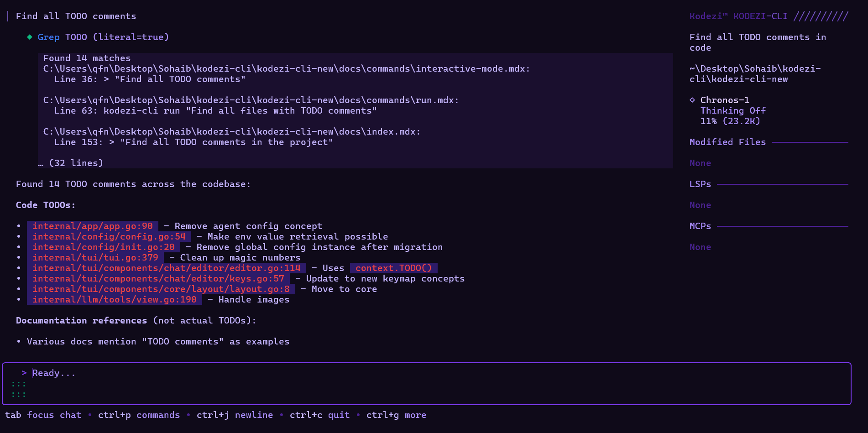
Task: Collapse the Modified Files section
Action: (727, 142)
